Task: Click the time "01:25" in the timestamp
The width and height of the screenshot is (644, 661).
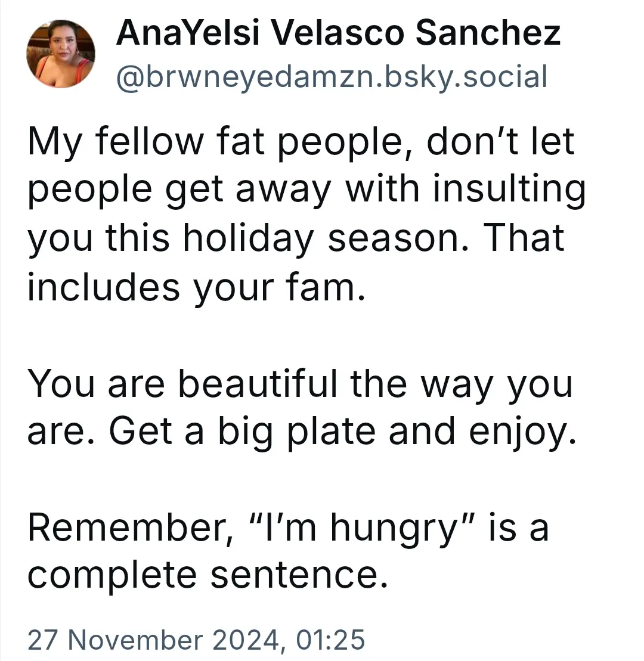Action: [x=330, y=640]
